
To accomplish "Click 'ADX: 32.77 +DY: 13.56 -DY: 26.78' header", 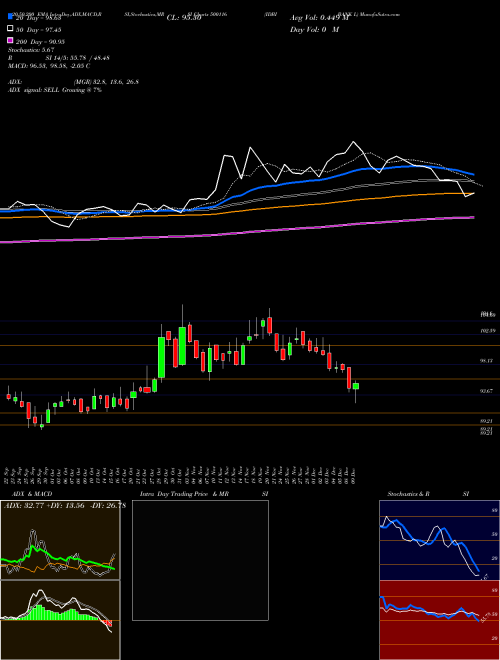I will point(65,506).
